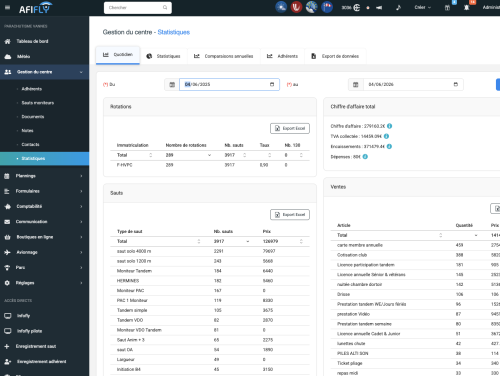Screen dimensions: 500x376
Task: Switch to the Adhérents tab
Action: [x=282, y=56]
